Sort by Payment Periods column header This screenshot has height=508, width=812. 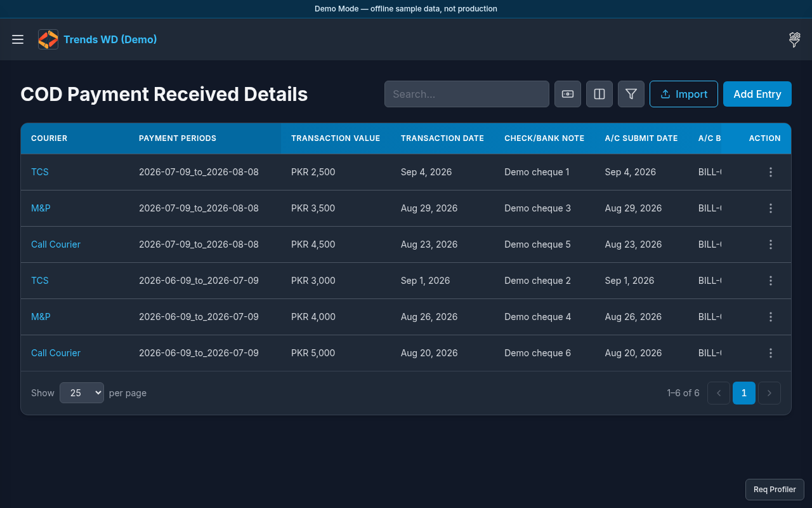click(x=178, y=138)
